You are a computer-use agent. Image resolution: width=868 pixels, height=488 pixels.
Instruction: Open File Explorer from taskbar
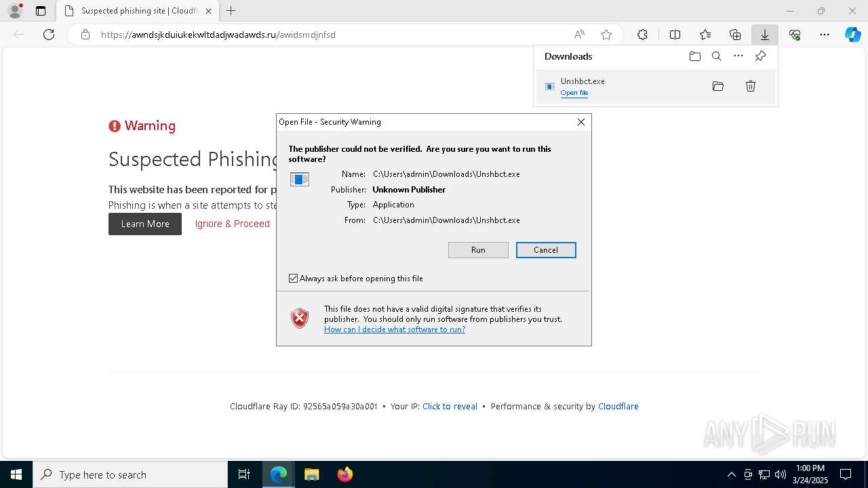click(x=311, y=474)
